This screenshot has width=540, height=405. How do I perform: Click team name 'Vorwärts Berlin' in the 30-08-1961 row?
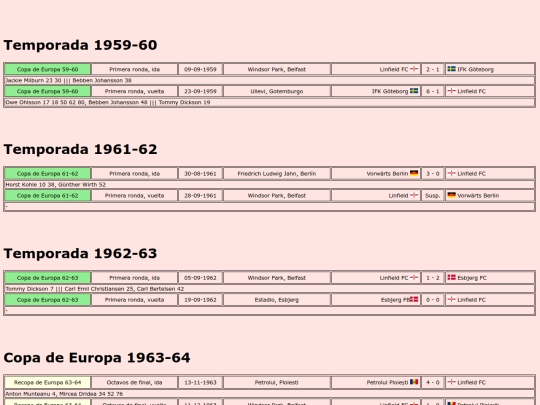(x=387, y=174)
